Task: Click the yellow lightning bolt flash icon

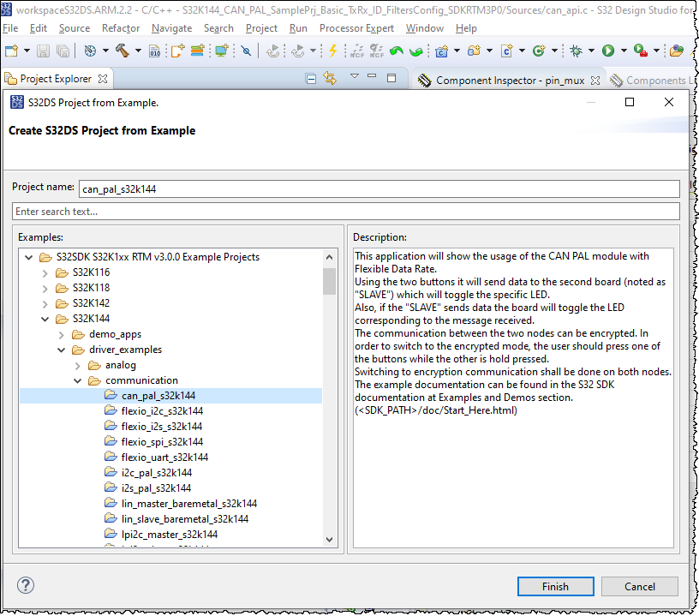Action: click(332, 51)
